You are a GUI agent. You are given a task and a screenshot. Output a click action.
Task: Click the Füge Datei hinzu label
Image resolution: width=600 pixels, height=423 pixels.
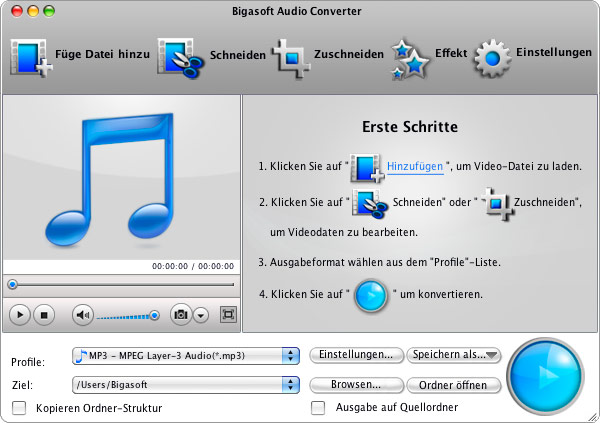click(103, 54)
